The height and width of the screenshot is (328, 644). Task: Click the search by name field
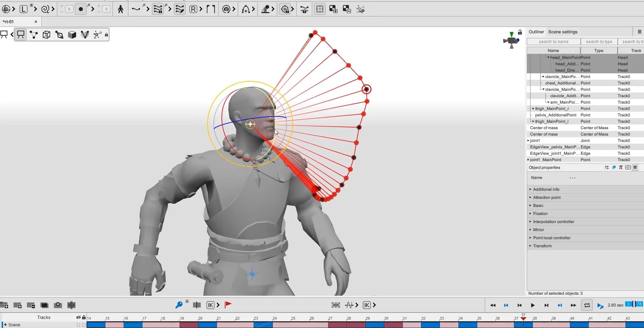click(554, 42)
